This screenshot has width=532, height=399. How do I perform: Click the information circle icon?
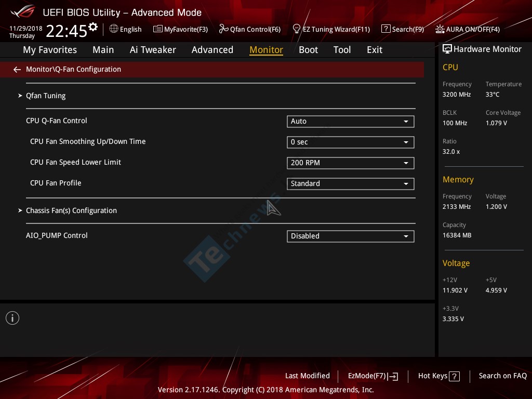point(12,318)
